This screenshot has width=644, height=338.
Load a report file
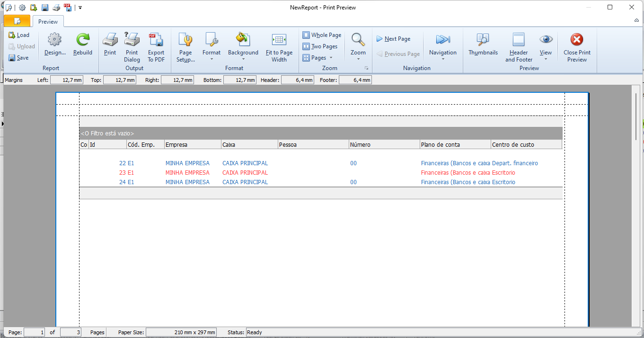(19, 35)
